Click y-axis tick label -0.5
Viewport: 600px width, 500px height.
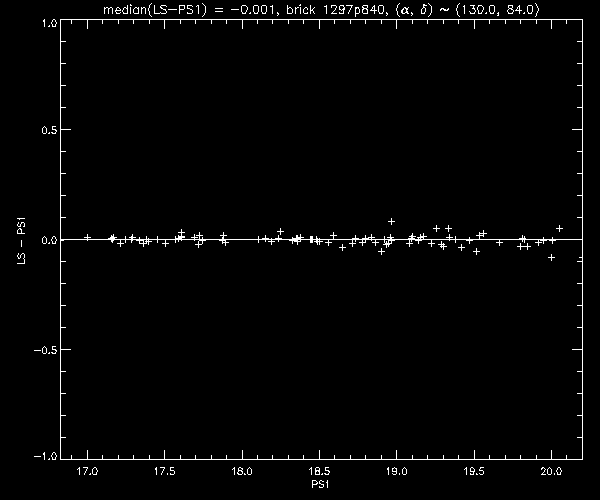click(x=46, y=350)
